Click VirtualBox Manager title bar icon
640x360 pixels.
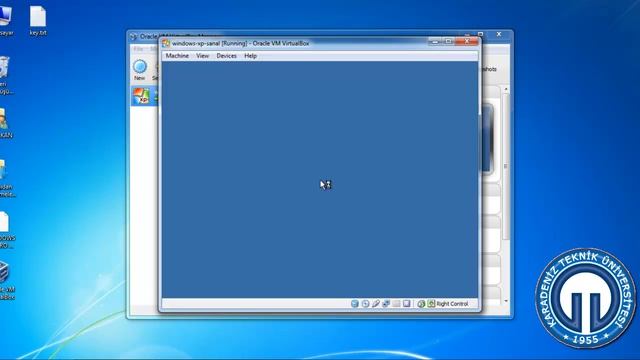[x=134, y=37]
